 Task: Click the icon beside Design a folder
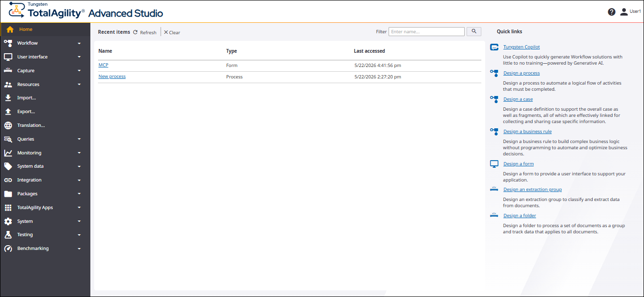pos(494,215)
